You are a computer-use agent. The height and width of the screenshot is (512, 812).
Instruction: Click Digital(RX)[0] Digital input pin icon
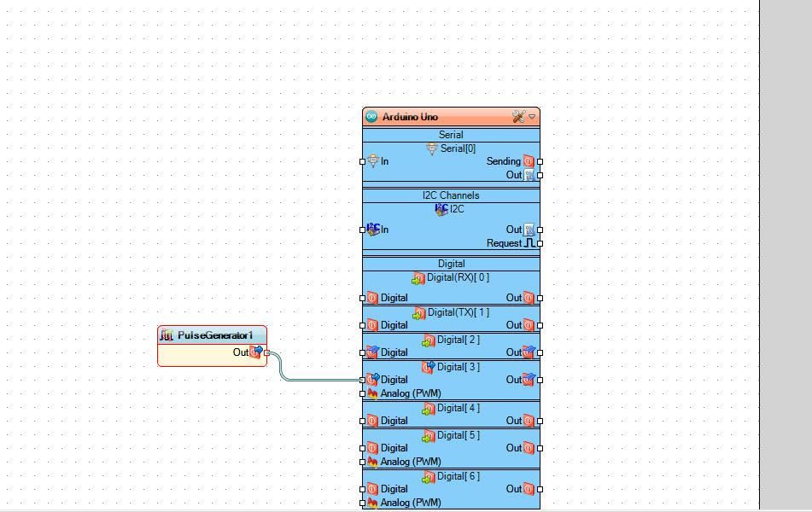coord(372,298)
